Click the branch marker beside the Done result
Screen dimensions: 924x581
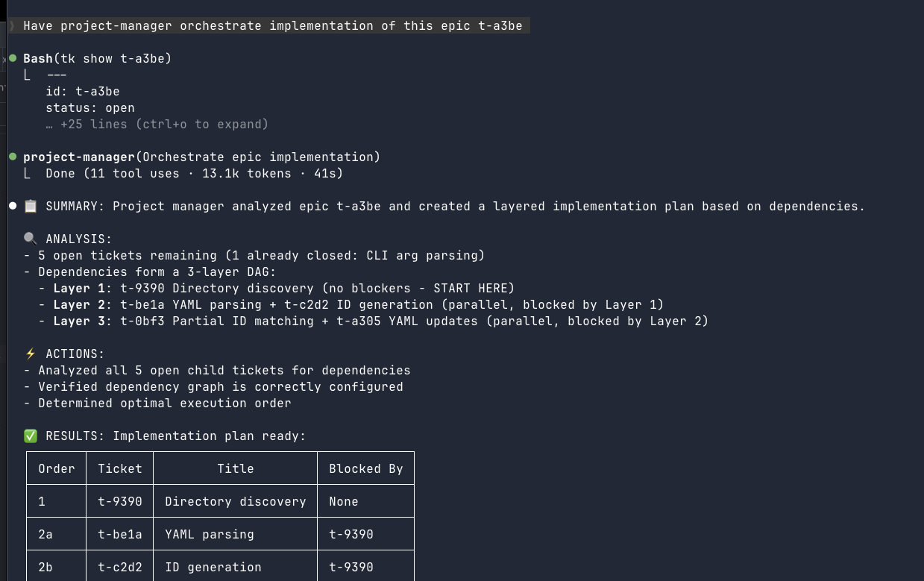tap(28, 174)
